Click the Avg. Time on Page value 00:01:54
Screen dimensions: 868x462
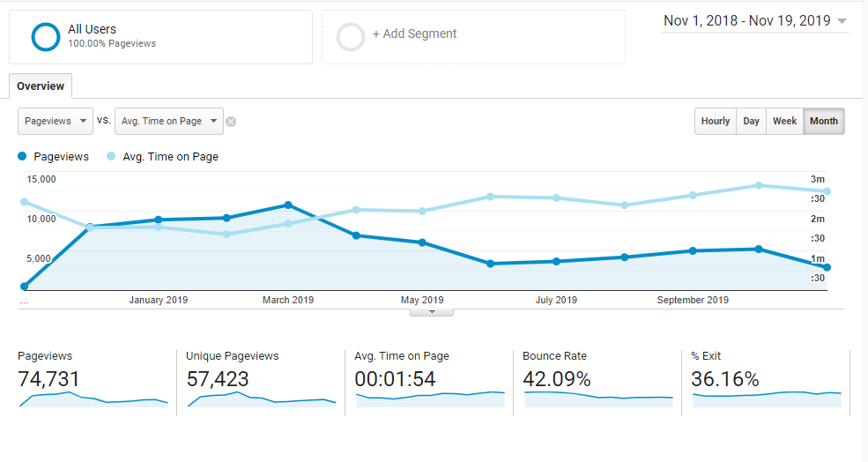pyautogui.click(x=396, y=379)
